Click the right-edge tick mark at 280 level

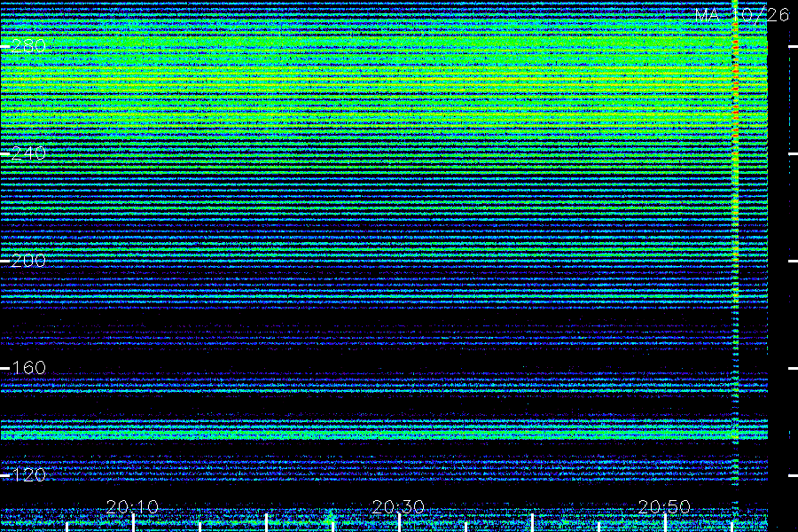(793, 46)
